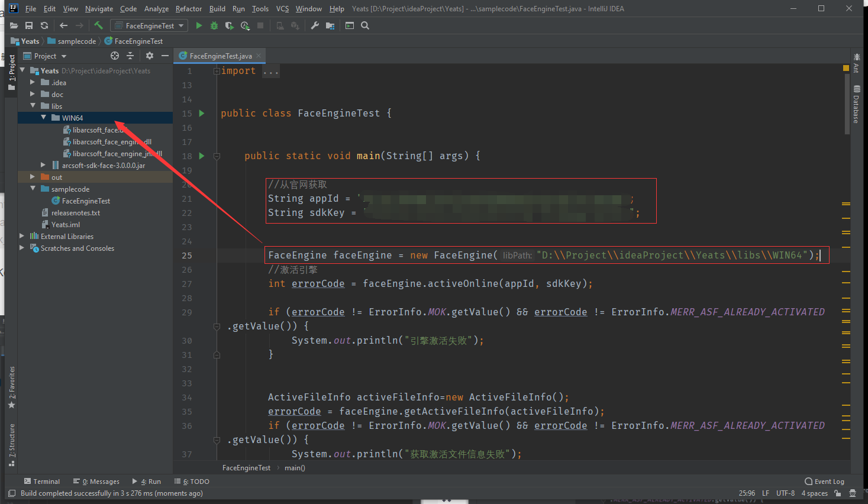The width and height of the screenshot is (868, 504).
Task: Click the run gutter icon beside the main method
Action: click(202, 156)
